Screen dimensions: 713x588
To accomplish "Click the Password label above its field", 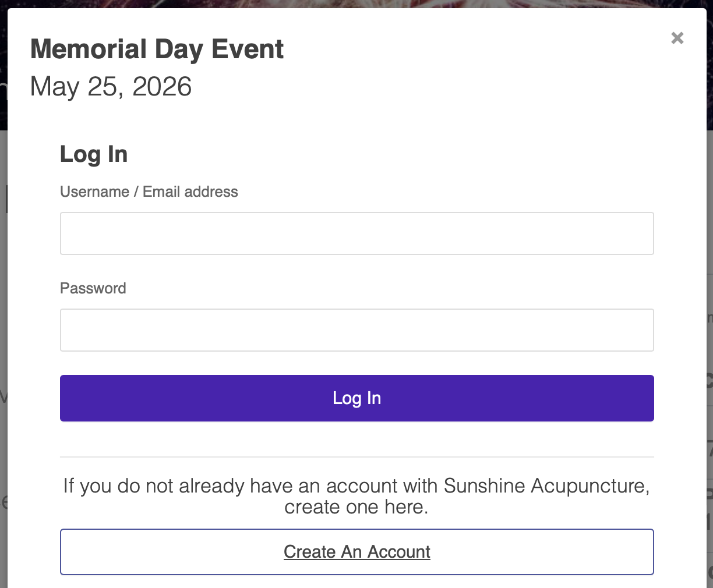I will coord(93,288).
